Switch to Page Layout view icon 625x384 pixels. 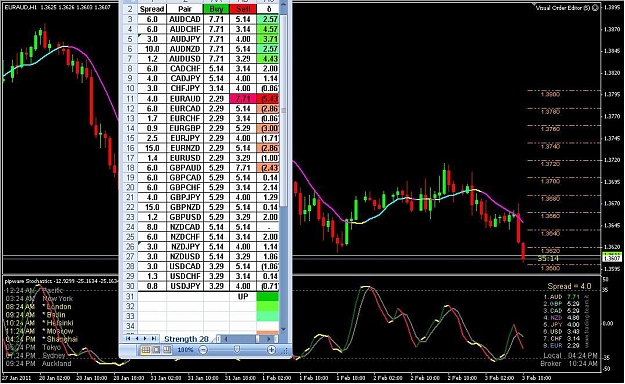156,350
